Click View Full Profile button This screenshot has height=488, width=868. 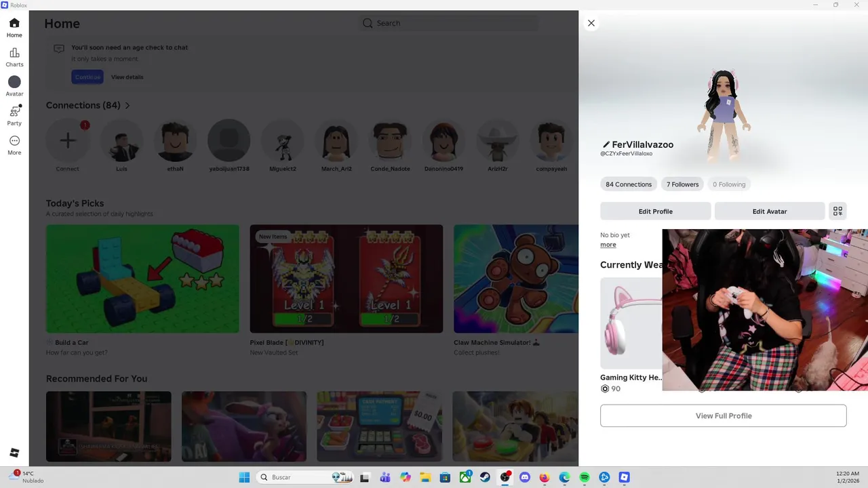tap(724, 415)
